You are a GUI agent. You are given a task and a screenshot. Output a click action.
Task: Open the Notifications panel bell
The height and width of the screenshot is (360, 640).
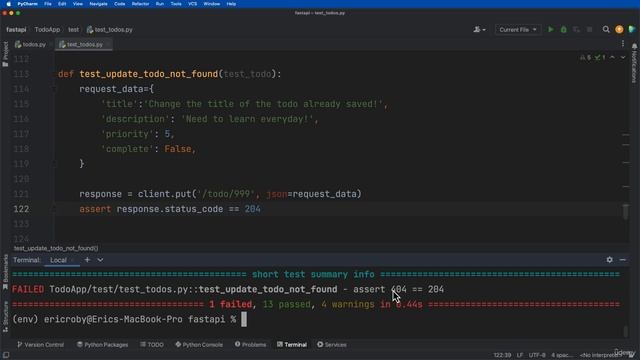tap(634, 63)
